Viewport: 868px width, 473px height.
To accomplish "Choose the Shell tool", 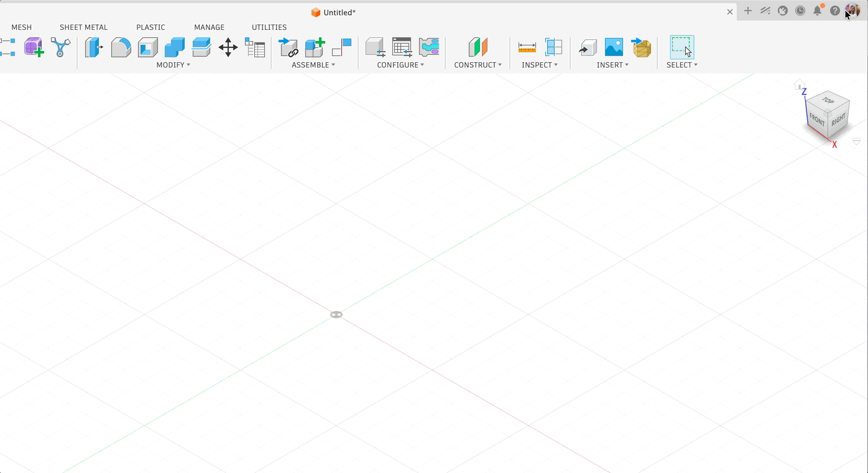I will coord(148,47).
